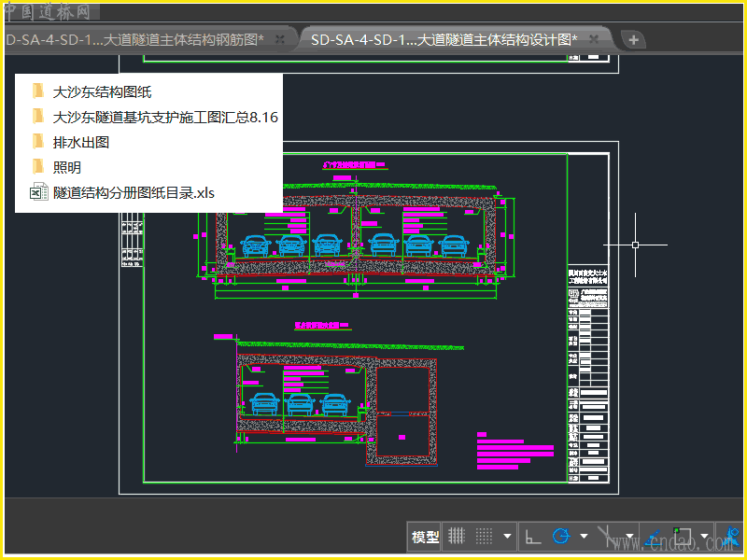Viewport: 747px width, 560px height.
Task: Open the 排水出图 folder
Action: 81,142
